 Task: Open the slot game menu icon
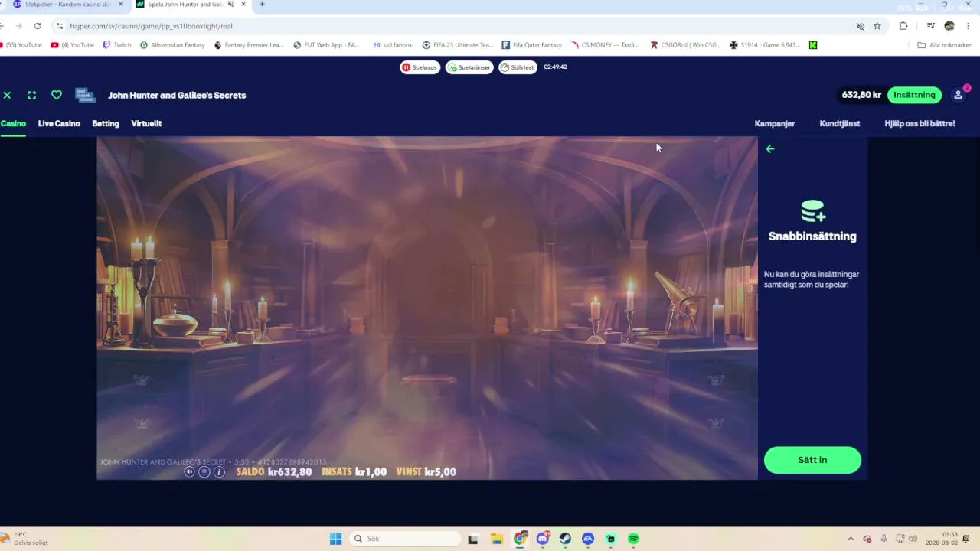(x=204, y=471)
